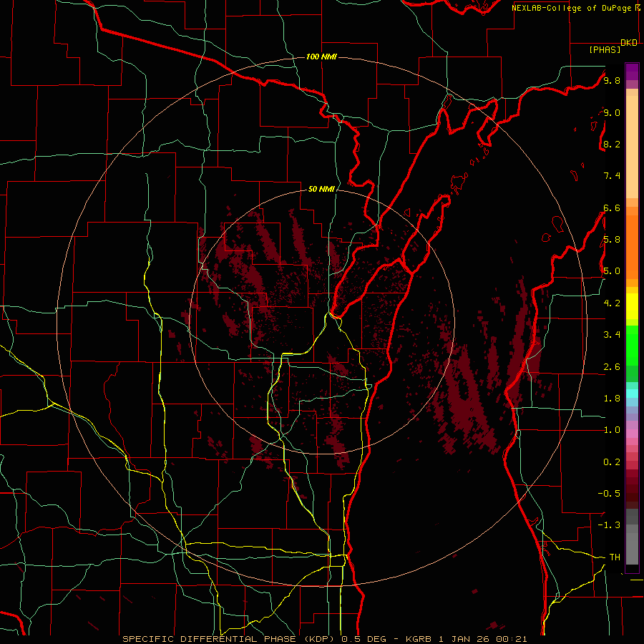The height and width of the screenshot is (644, 644).
Task: Select the 5.0 legend value
Action: [612, 271]
